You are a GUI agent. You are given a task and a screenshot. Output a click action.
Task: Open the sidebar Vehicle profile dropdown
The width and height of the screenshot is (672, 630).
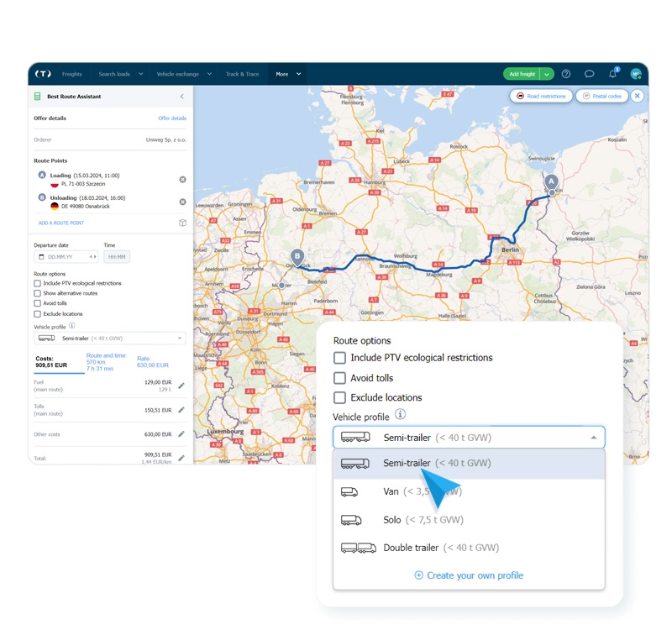pos(110,339)
